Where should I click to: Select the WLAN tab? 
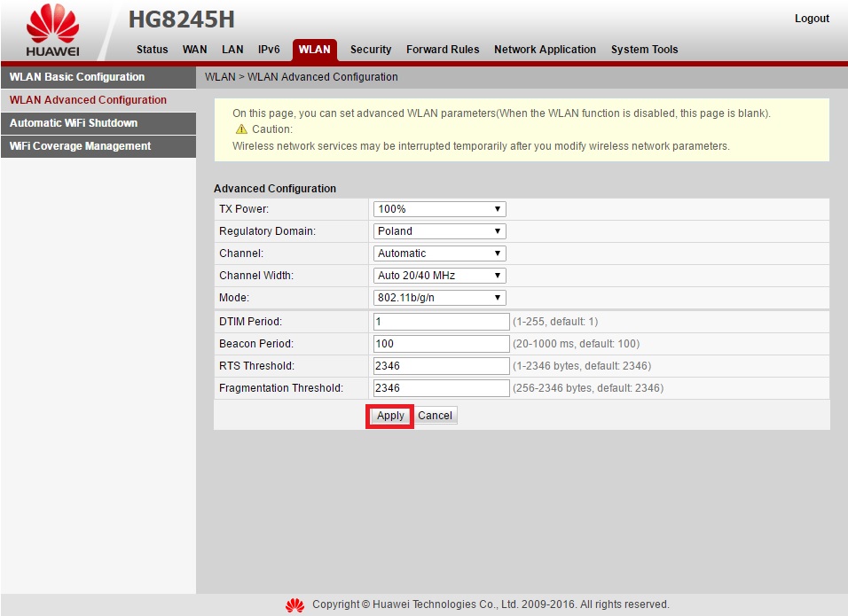click(315, 50)
